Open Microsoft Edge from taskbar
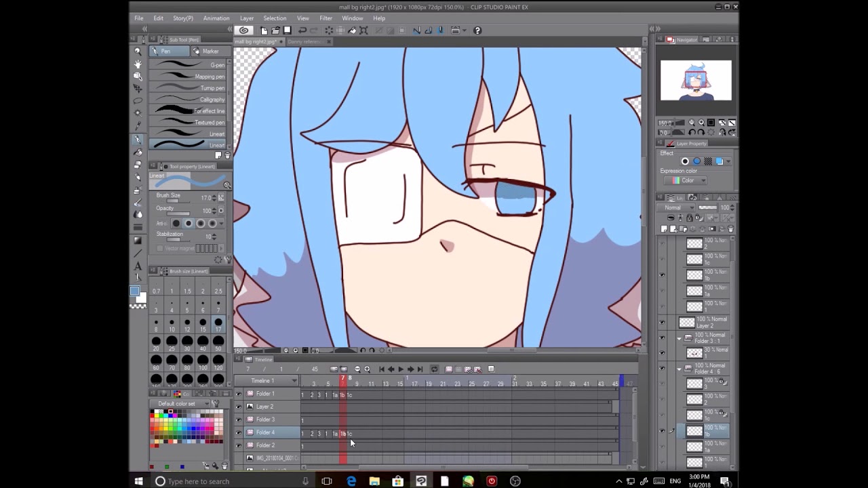Image resolution: width=868 pixels, height=488 pixels. (351, 481)
